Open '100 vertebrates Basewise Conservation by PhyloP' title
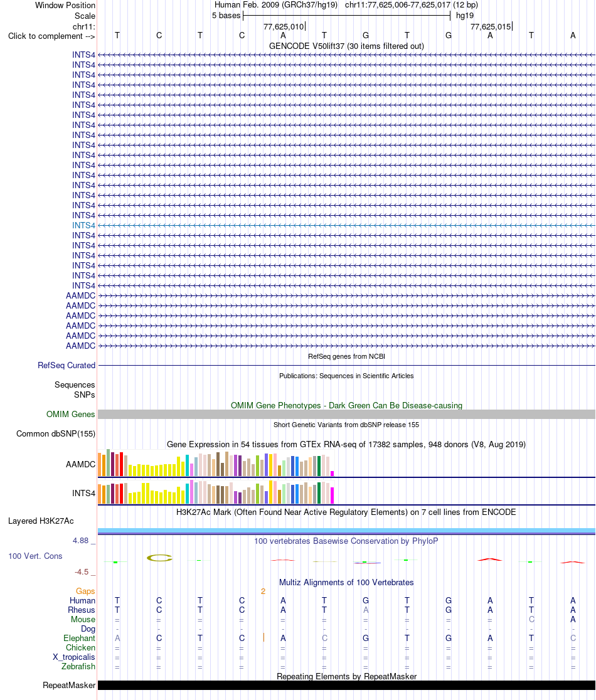Image resolution: width=596 pixels, height=700 pixels. tap(346, 541)
